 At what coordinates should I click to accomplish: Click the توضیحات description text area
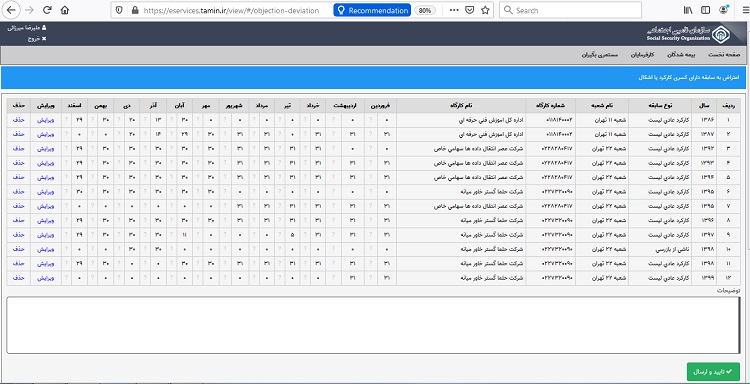pyautogui.click(x=373, y=325)
